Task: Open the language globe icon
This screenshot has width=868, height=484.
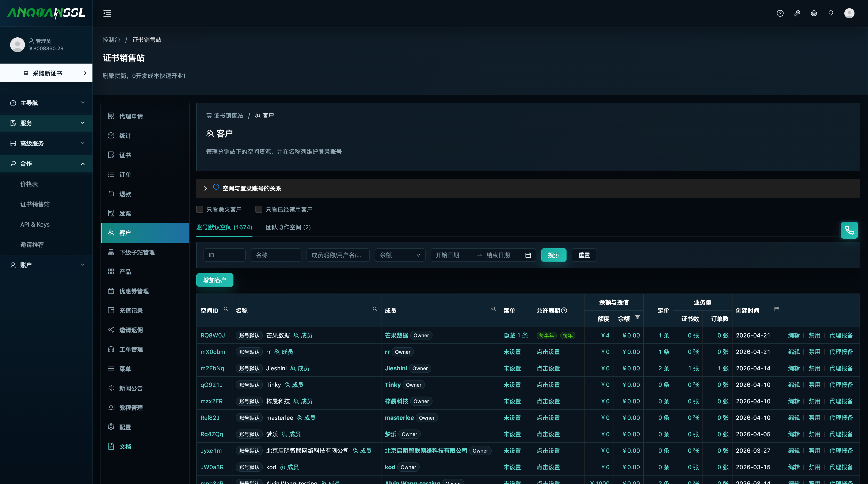Action: (814, 14)
